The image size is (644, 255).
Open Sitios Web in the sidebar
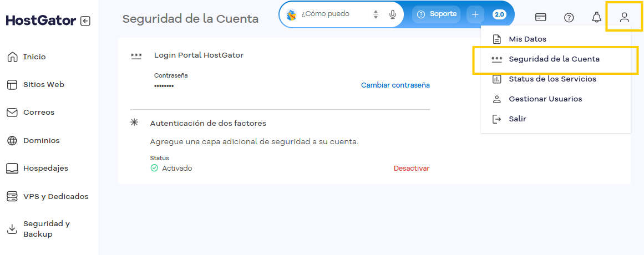[x=43, y=85]
